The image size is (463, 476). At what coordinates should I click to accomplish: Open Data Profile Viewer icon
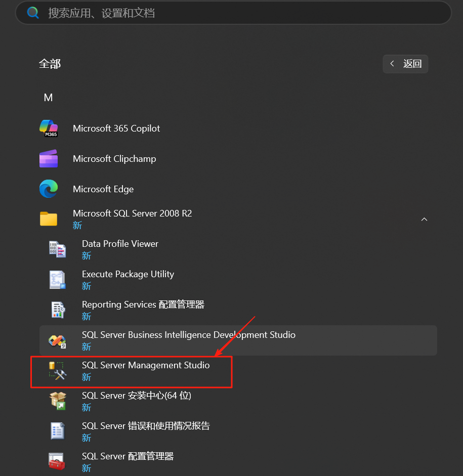(57, 249)
